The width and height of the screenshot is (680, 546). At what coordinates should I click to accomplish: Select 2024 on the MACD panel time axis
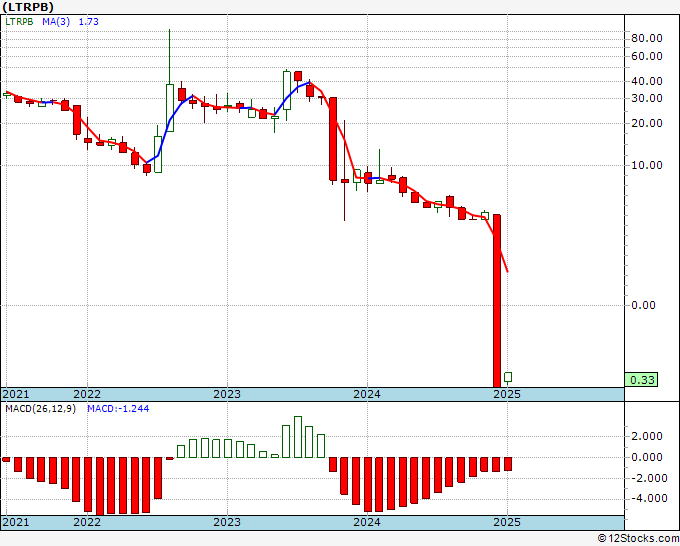click(367, 522)
